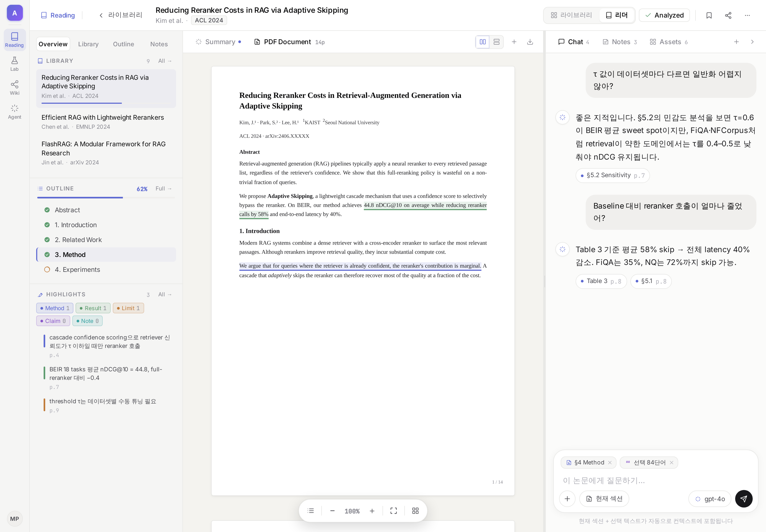Open the §5.2 Sensitivity citation chip
Viewport: 766px width, 532px height.
[613, 175]
